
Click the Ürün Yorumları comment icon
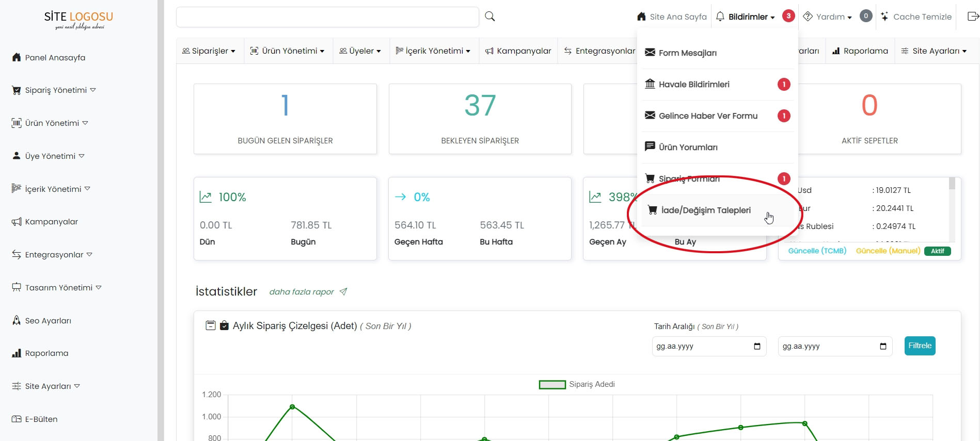[x=650, y=146]
